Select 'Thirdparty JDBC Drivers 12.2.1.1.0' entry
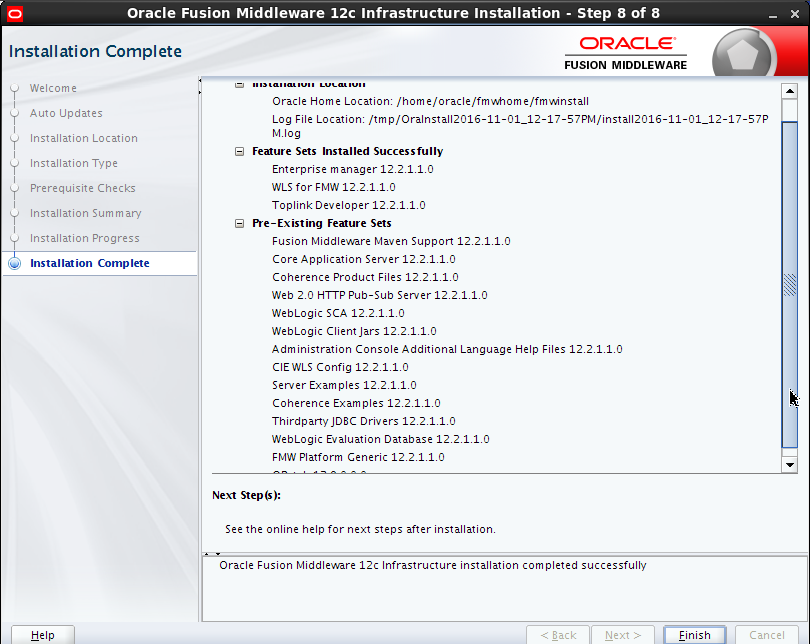Viewport: 810px width, 644px height. [x=364, y=421]
